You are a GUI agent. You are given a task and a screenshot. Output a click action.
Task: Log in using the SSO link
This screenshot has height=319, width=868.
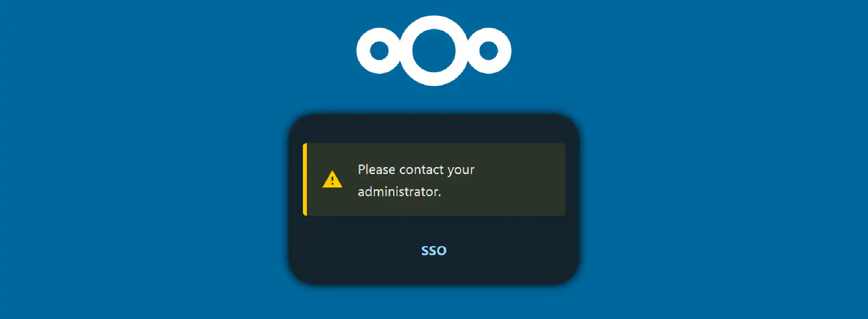pyautogui.click(x=434, y=251)
